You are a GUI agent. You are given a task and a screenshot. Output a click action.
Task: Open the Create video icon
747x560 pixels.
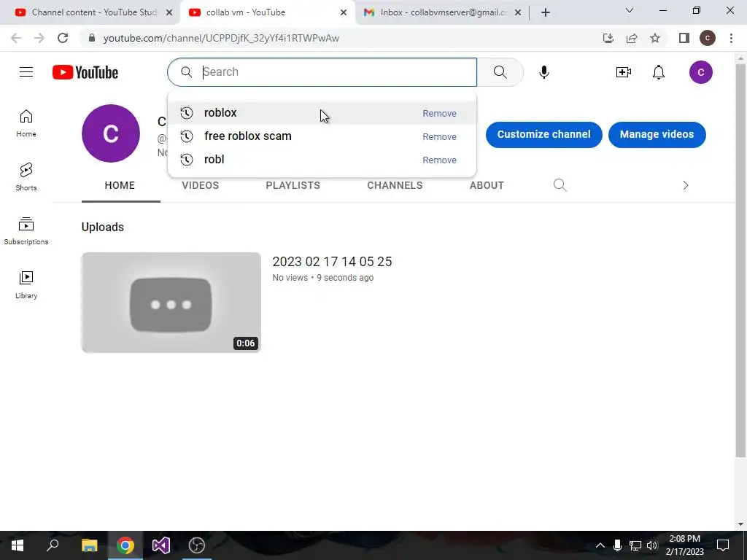(624, 72)
